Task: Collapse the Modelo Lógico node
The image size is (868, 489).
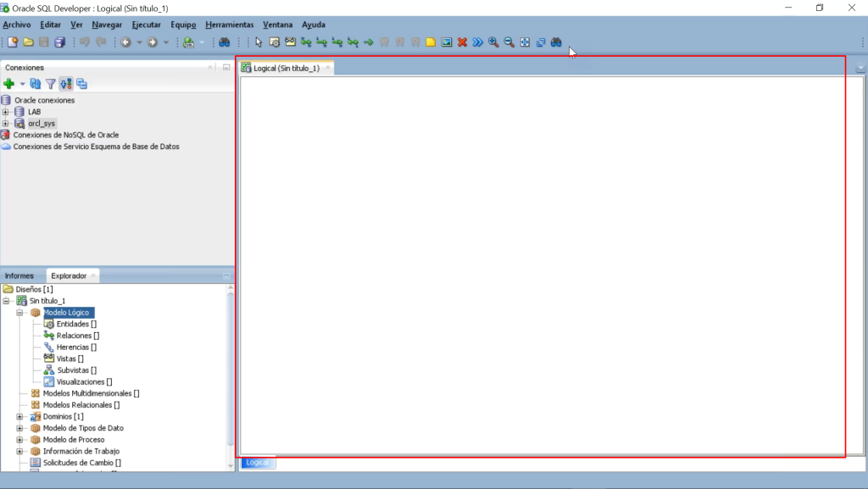Action: pyautogui.click(x=20, y=313)
